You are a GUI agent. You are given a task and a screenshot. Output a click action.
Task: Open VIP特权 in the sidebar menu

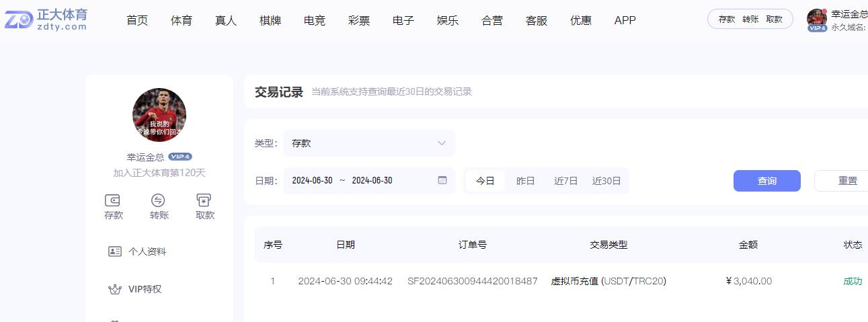point(145,289)
